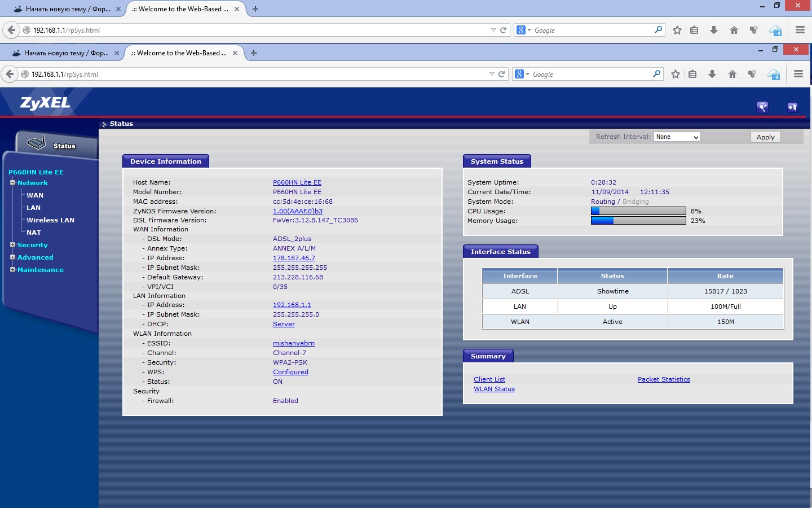This screenshot has width=812, height=508.
Task: Click LAN IP address link 192.168.1.1
Action: (292, 305)
